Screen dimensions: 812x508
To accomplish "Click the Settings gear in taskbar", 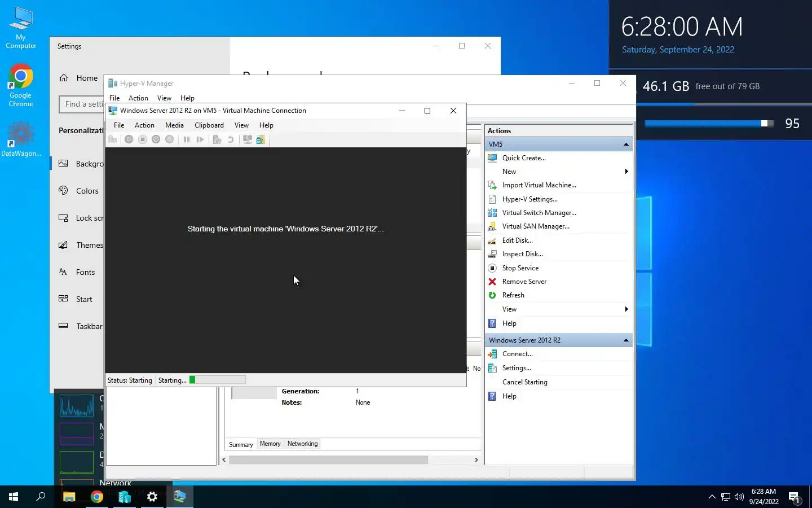I will click(152, 497).
